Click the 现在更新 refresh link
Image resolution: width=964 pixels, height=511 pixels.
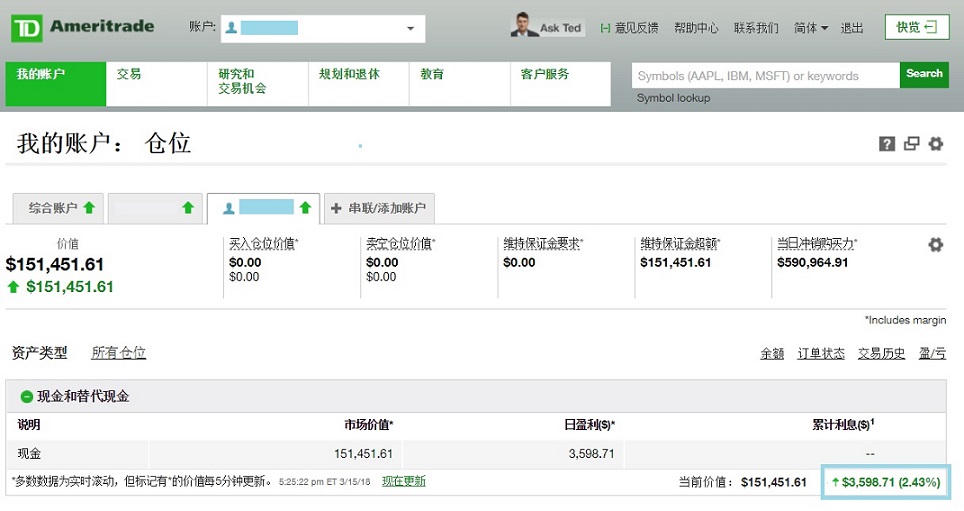coord(404,481)
